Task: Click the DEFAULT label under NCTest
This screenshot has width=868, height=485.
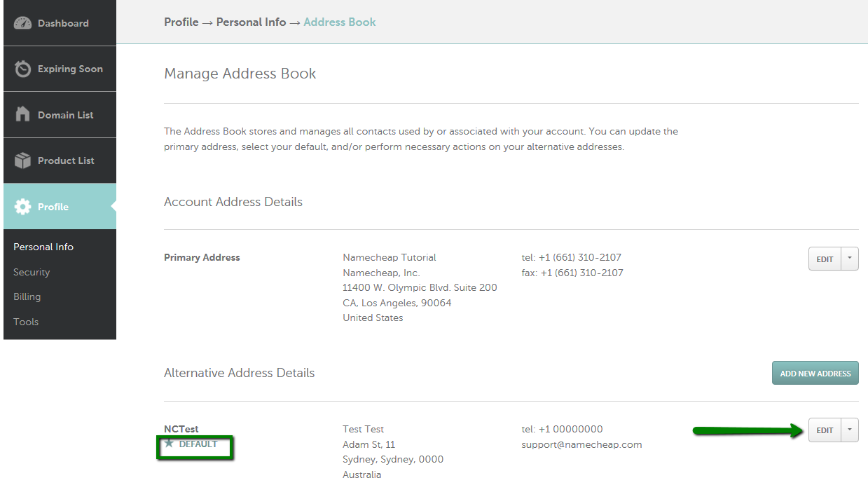Action: click(x=198, y=444)
